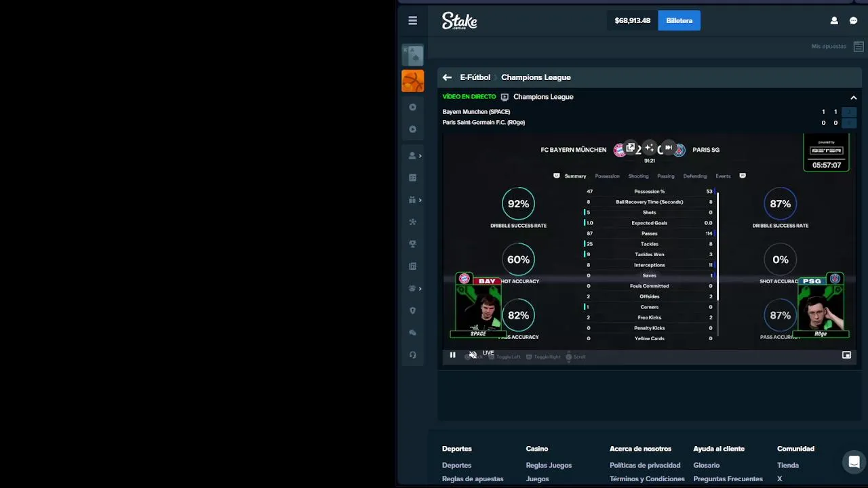Click locked odds cell for Bayern Munchen

point(849,112)
